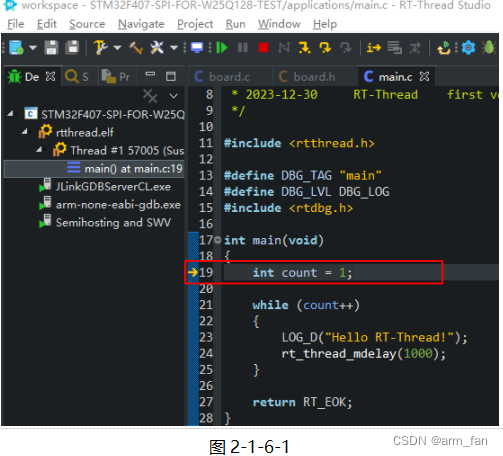This screenshot has width=503, height=456.
Task: Open the terminal monitor icon
Action: coord(197,48)
